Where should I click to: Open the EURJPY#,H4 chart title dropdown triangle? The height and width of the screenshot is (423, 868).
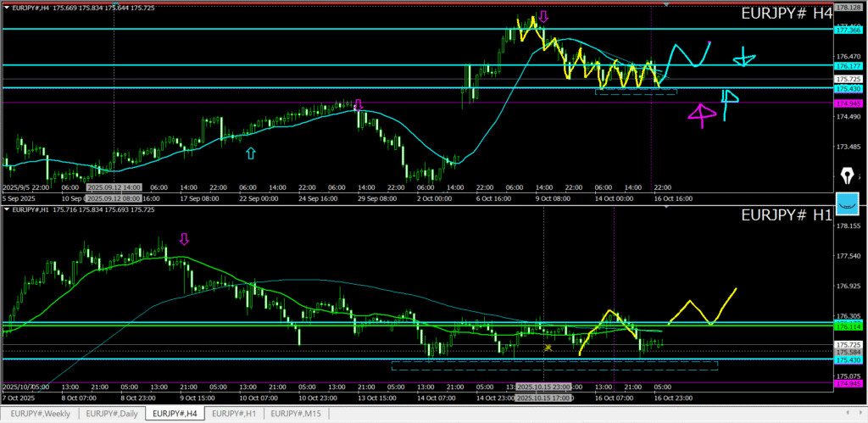tap(6, 8)
